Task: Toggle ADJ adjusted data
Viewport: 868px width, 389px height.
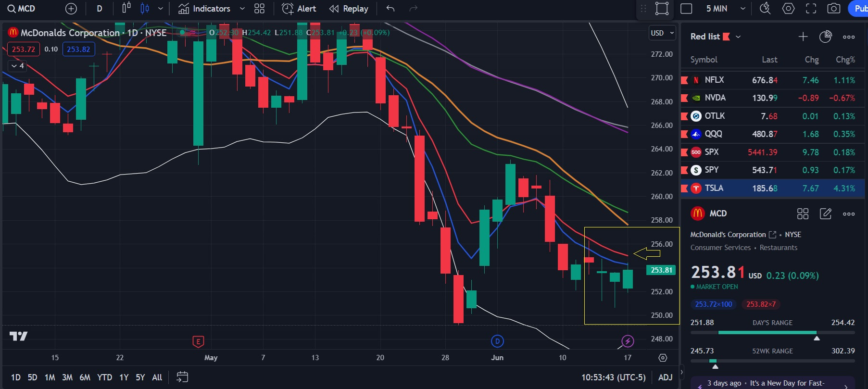Action: (665, 377)
